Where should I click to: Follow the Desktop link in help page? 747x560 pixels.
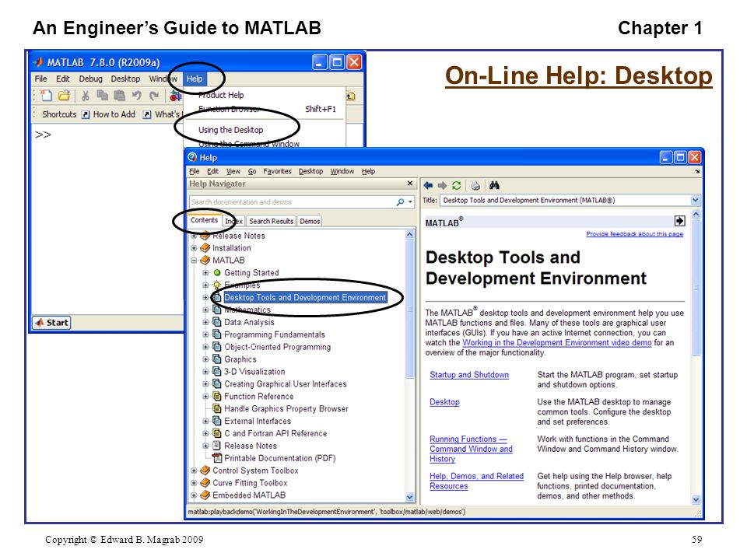444,402
